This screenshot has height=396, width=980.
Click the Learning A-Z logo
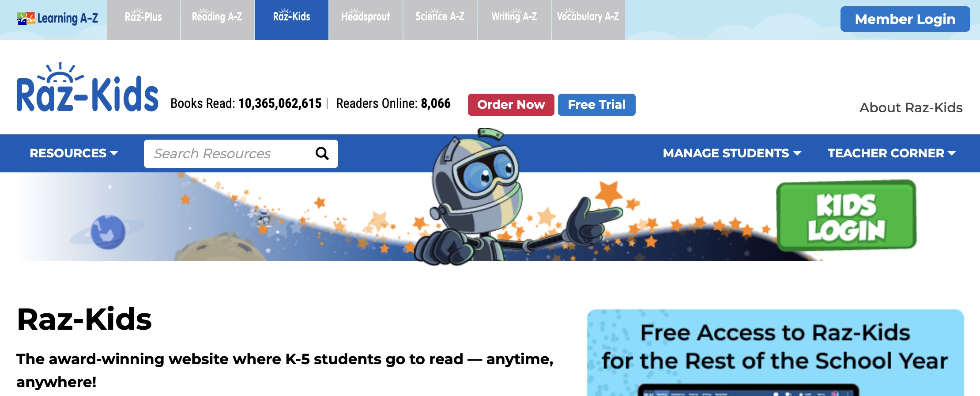(57, 18)
